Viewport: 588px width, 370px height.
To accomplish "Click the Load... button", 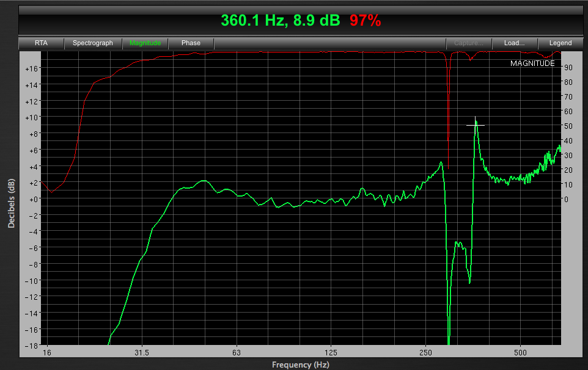I will coord(515,43).
